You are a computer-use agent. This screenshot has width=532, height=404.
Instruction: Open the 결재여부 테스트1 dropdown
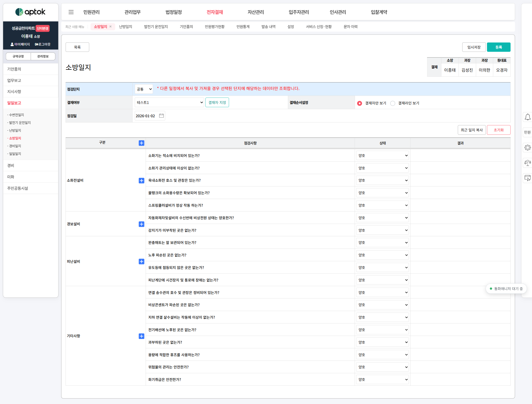point(169,103)
